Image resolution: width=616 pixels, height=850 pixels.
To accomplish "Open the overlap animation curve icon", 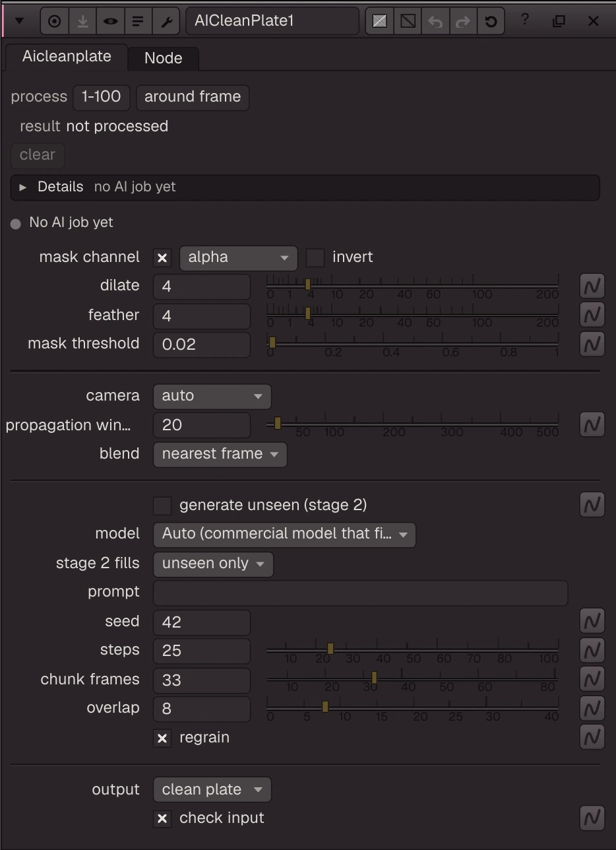I will [x=592, y=708].
